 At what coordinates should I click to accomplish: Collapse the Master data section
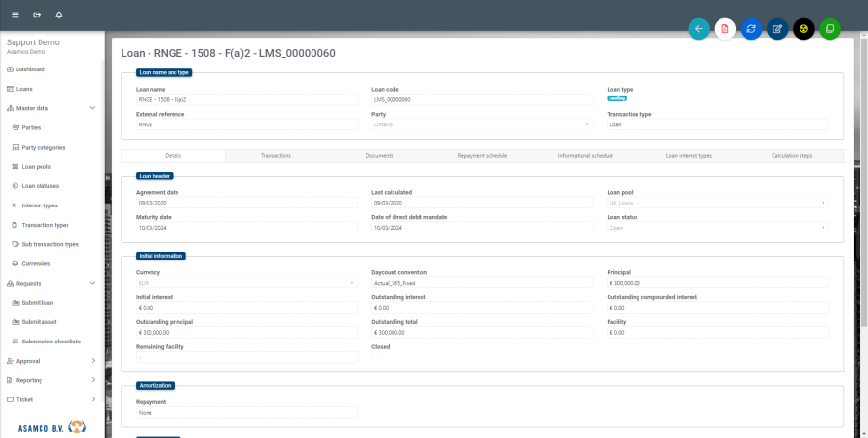(92, 108)
